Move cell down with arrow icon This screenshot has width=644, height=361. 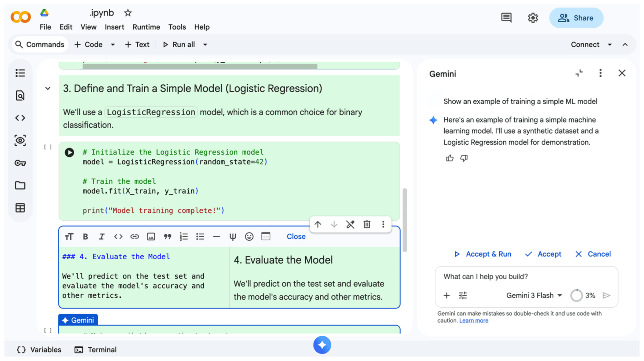coord(334,224)
